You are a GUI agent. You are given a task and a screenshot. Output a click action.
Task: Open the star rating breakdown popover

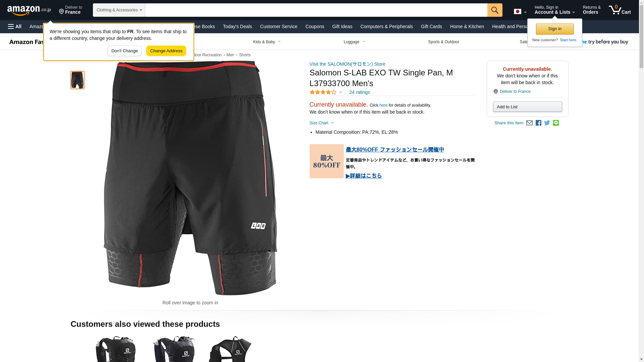pos(326,92)
